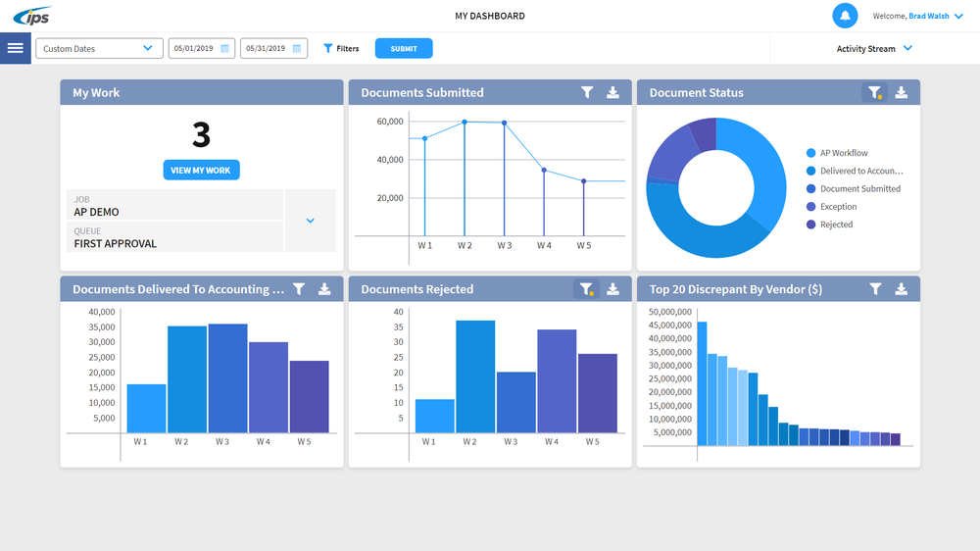Click W4 bar in Documents Delivered chart

(x=269, y=387)
